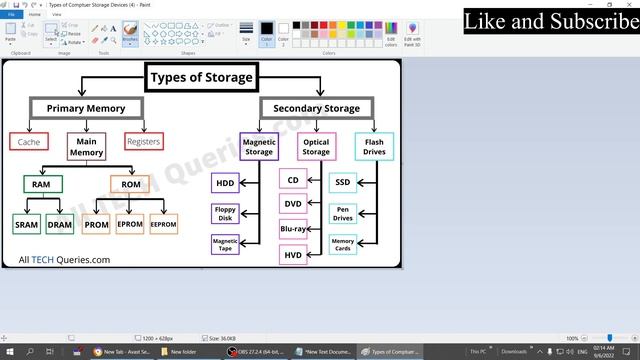Viewport: 640px width, 360px height.
Task: Pick the red color swatch
Action: pos(324,25)
